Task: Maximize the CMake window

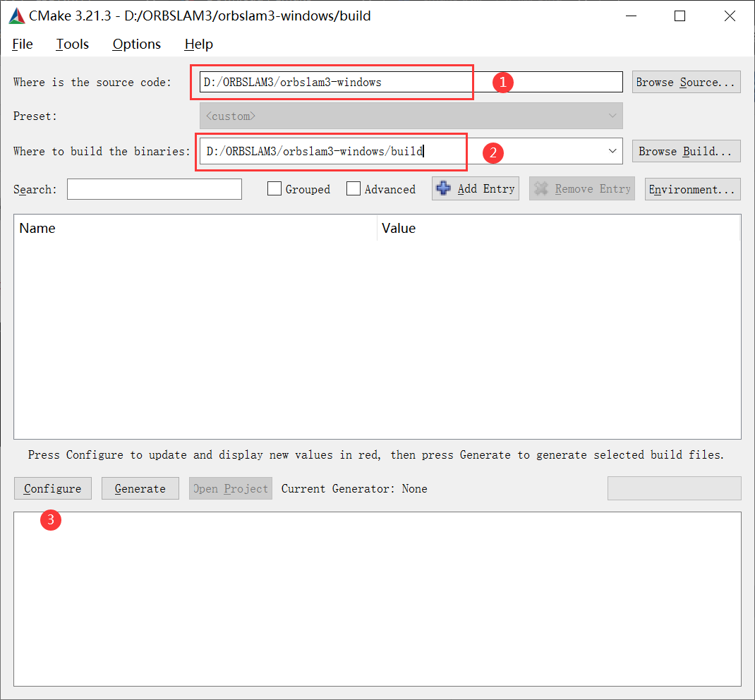Action: tap(679, 16)
